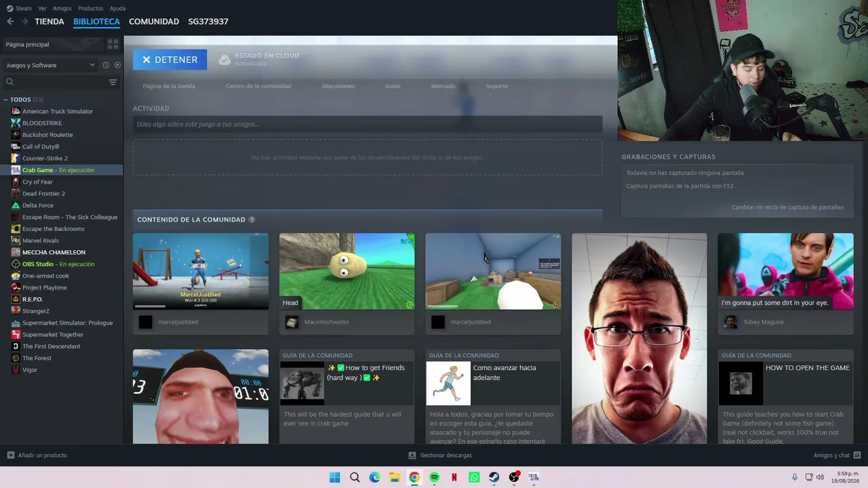Image resolution: width=868 pixels, height=488 pixels.
Task: Open How to get Friends guide
Action: click(347, 396)
